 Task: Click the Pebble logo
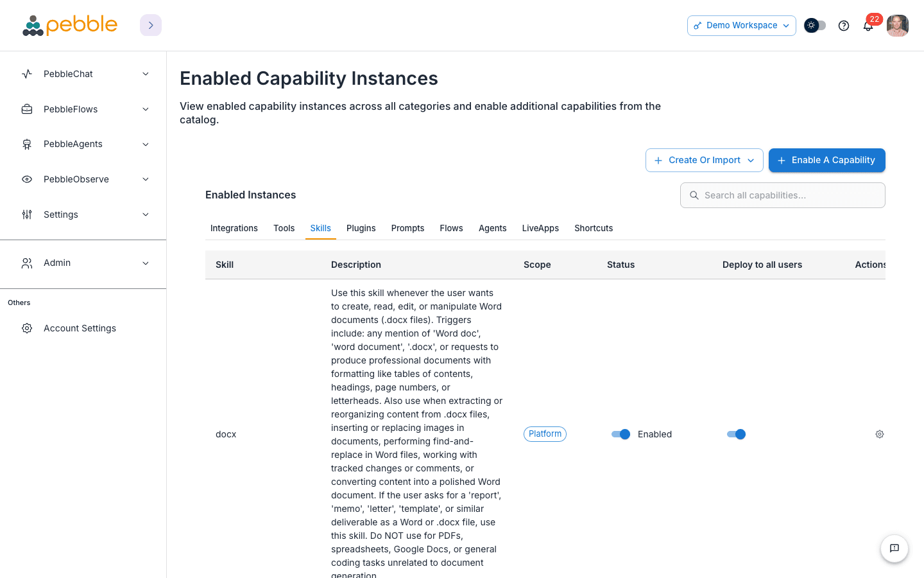click(x=70, y=25)
